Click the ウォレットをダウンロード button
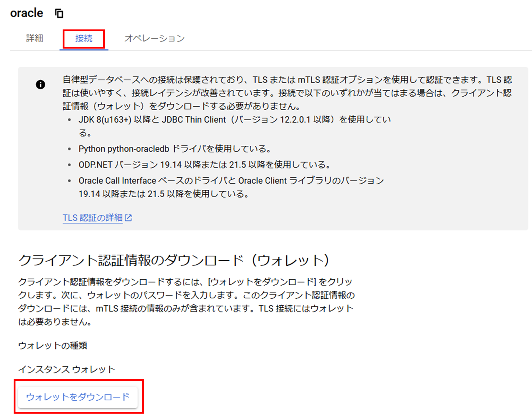 [x=78, y=397]
